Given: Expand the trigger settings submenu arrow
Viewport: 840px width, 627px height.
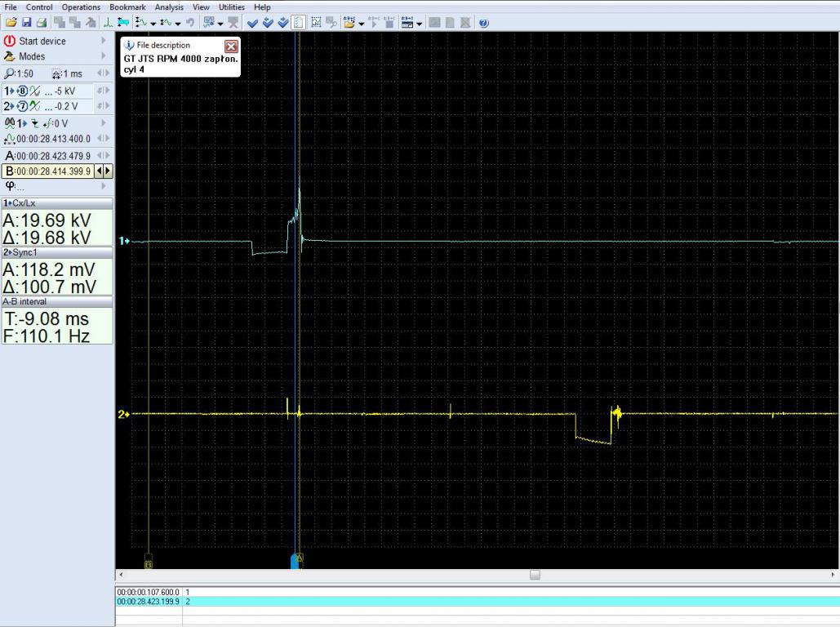Looking at the screenshot, I should pos(104,122).
